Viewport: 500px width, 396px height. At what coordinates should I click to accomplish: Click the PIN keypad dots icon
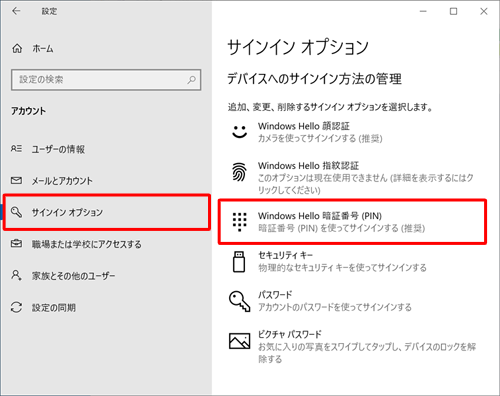pos(239,222)
